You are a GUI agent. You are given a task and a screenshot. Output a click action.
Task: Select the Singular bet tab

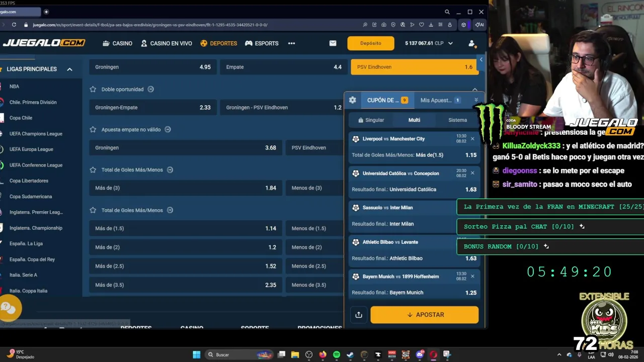371,120
